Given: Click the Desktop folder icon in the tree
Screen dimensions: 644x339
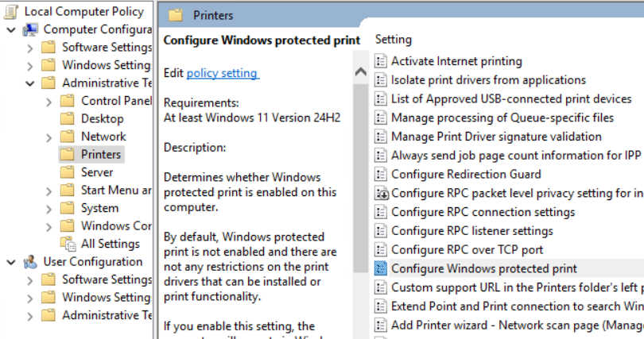Looking at the screenshot, I should [68, 119].
